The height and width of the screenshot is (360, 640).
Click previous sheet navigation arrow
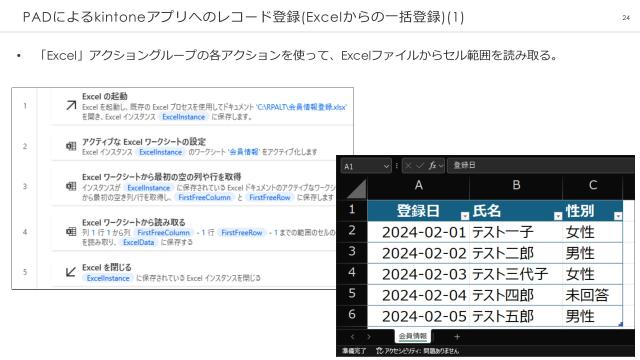pyautogui.click(x=353, y=337)
